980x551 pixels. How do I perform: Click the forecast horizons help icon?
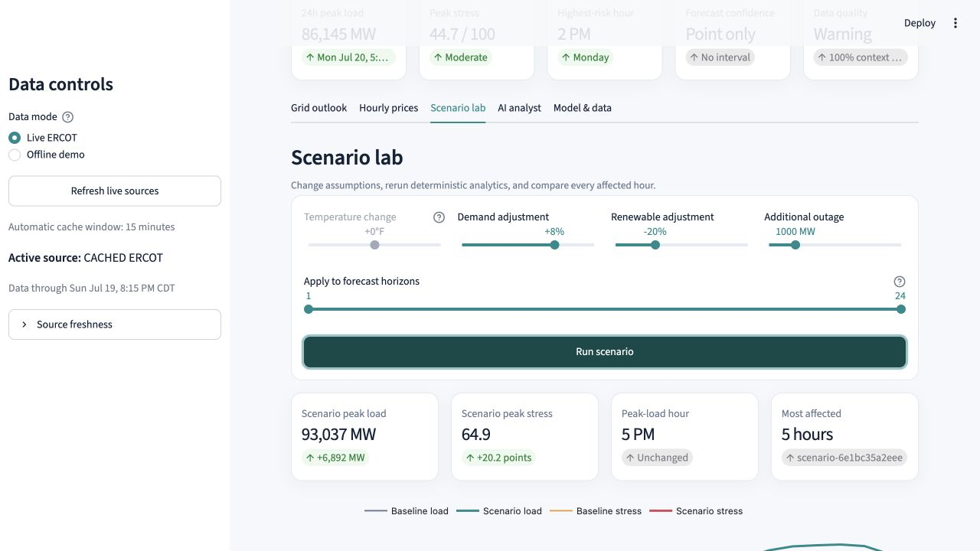pyautogui.click(x=900, y=282)
